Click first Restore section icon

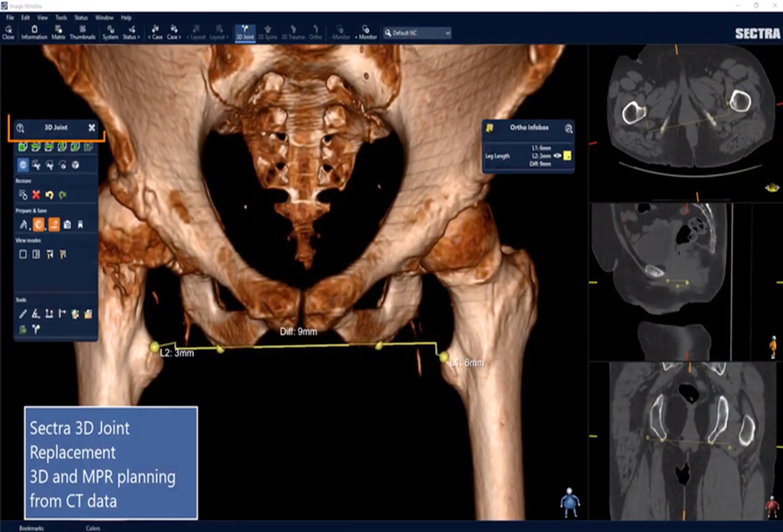(23, 195)
